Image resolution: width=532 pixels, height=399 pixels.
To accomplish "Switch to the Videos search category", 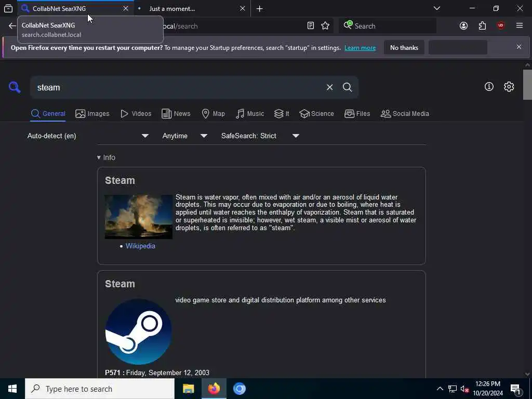I will coord(136,114).
